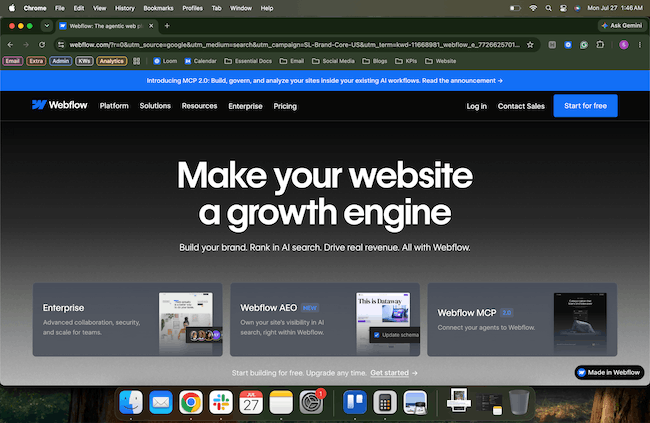Open Spotlight search in the menu bar
Viewport: 650px width, 423px height.
coord(548,8)
